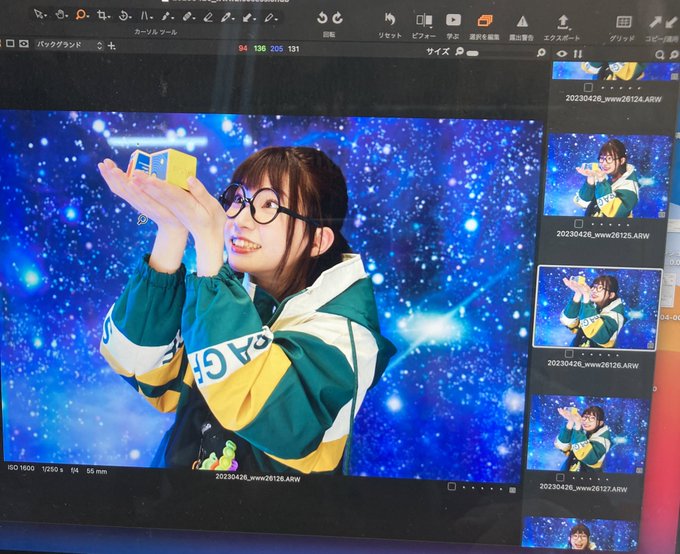680x554 pixels.
Task: Select the Crop cursor tool
Action: pos(102,15)
